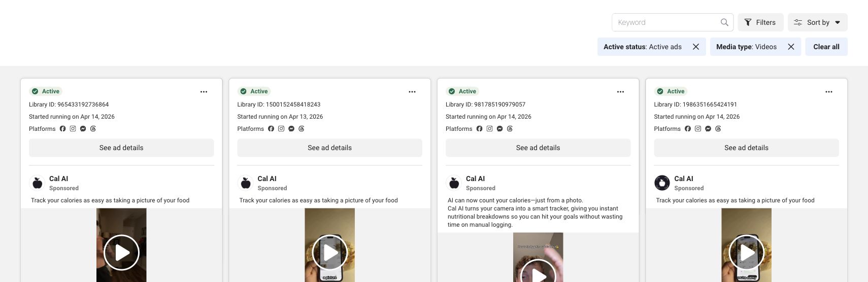Remove the Active status: Active ads filter
This screenshot has width=868, height=282.
point(696,47)
